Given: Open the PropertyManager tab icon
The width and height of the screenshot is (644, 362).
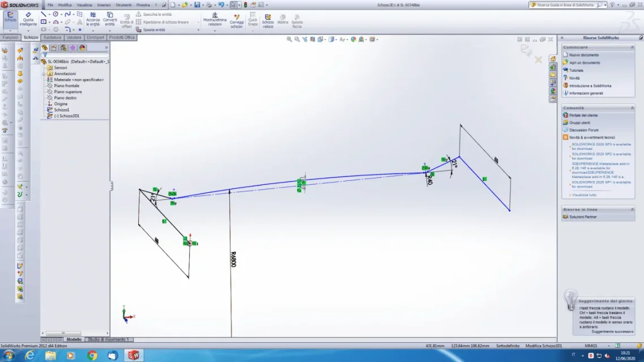Looking at the screenshot, I should click(x=54, y=48).
